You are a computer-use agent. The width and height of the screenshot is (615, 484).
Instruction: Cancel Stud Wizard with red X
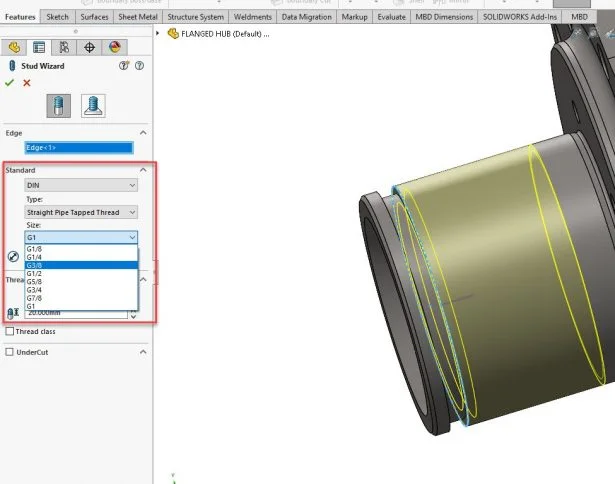click(27, 82)
